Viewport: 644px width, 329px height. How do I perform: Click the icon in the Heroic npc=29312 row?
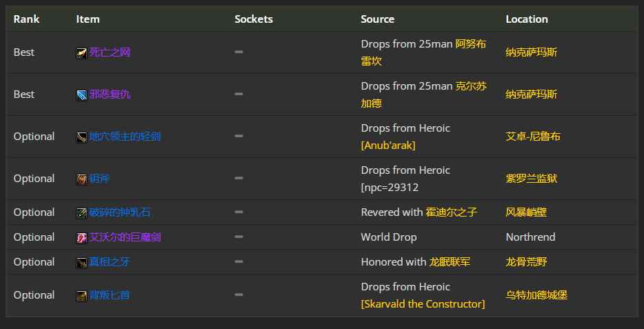click(81, 179)
